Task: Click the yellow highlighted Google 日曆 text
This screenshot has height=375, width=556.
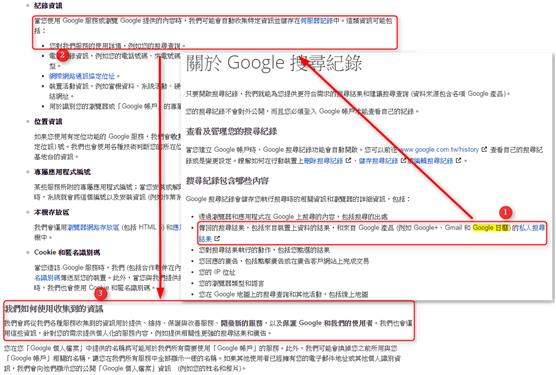Action: click(491, 228)
